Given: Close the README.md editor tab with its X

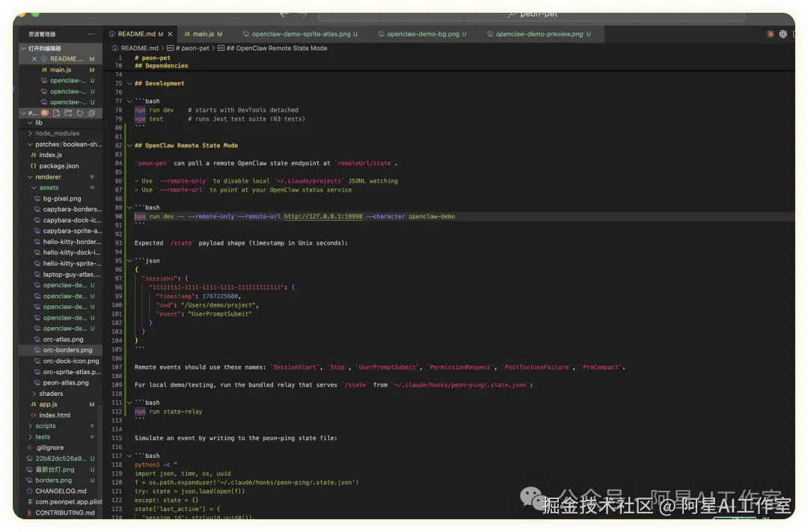Looking at the screenshot, I should [170, 34].
